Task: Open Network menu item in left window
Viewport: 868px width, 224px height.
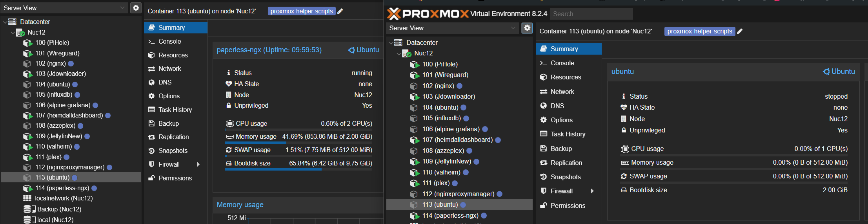Action: [x=176, y=68]
